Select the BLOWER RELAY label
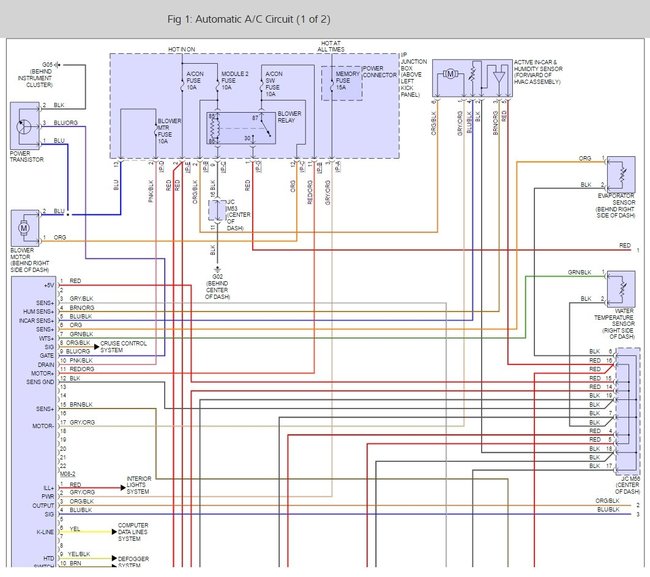The height and width of the screenshot is (577, 650). point(289,117)
